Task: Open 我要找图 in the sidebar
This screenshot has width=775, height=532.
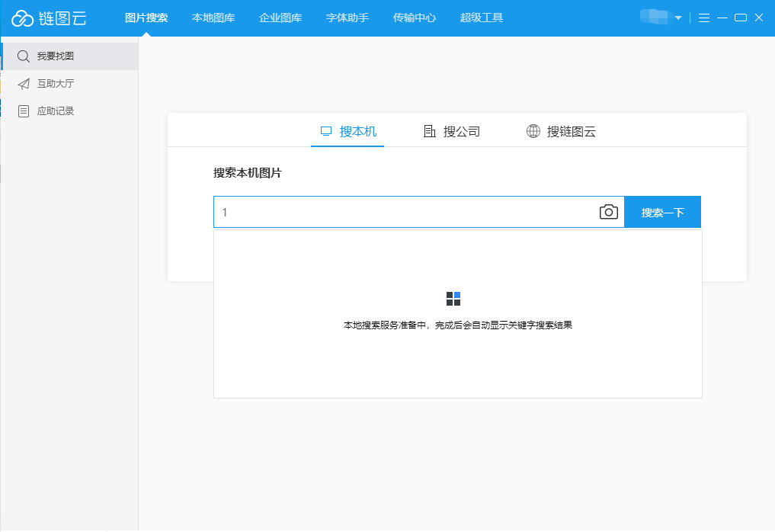Action: [56, 56]
